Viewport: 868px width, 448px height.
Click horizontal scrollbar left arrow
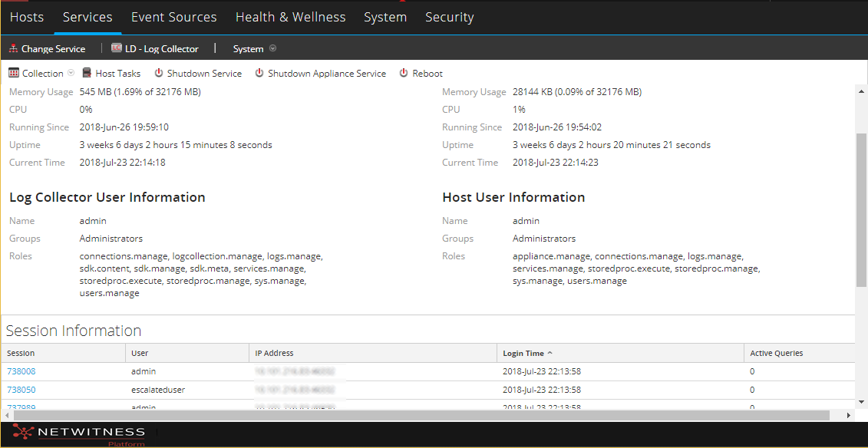click(x=6, y=415)
